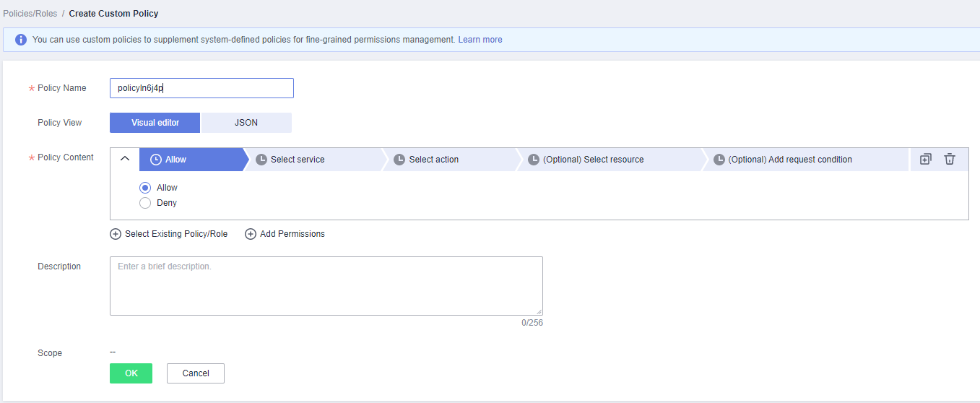The image size is (980, 403).
Task: Go back via Policies/Roles breadcrumb
Action: coord(30,14)
